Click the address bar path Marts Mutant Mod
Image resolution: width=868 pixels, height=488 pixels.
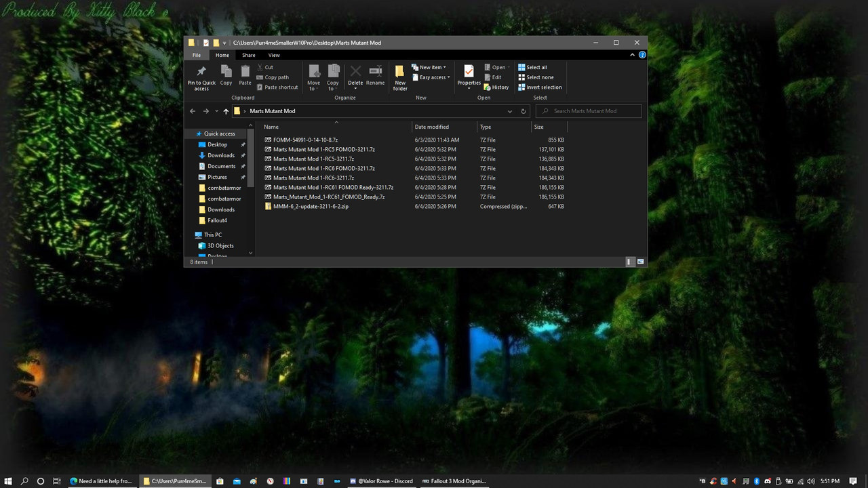coord(273,111)
